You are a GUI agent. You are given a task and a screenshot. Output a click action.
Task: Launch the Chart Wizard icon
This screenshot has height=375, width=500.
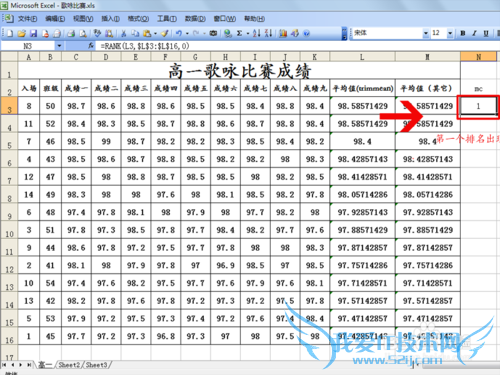pyautogui.click(x=283, y=33)
